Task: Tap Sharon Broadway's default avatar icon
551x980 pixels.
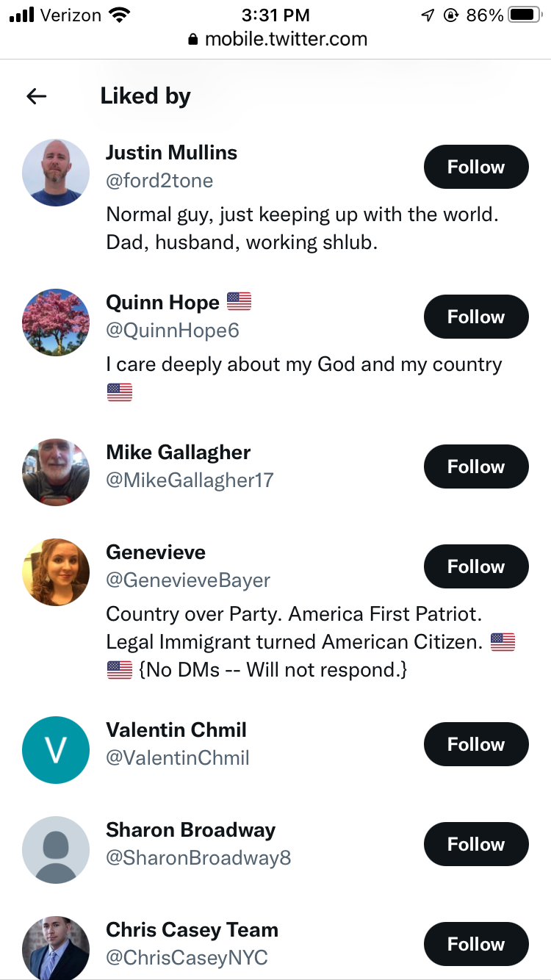Action: [x=56, y=849]
